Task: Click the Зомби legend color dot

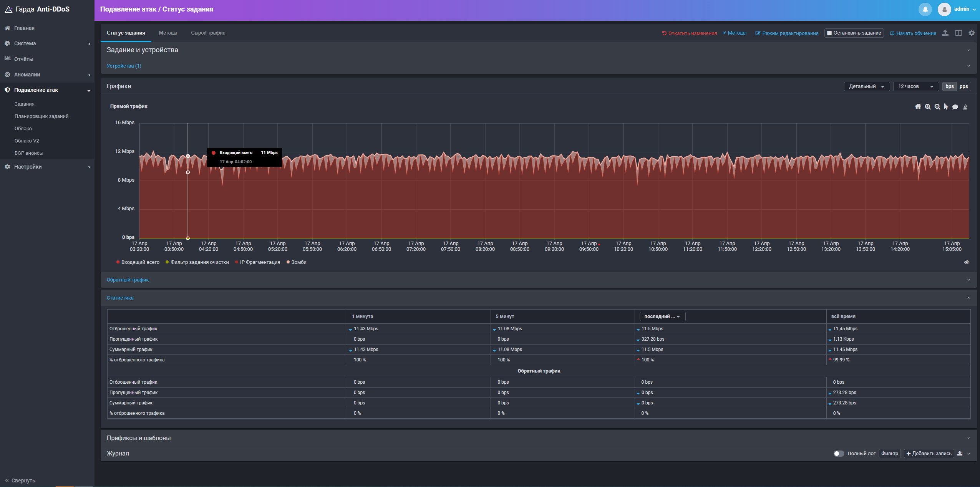Action: coord(288,262)
